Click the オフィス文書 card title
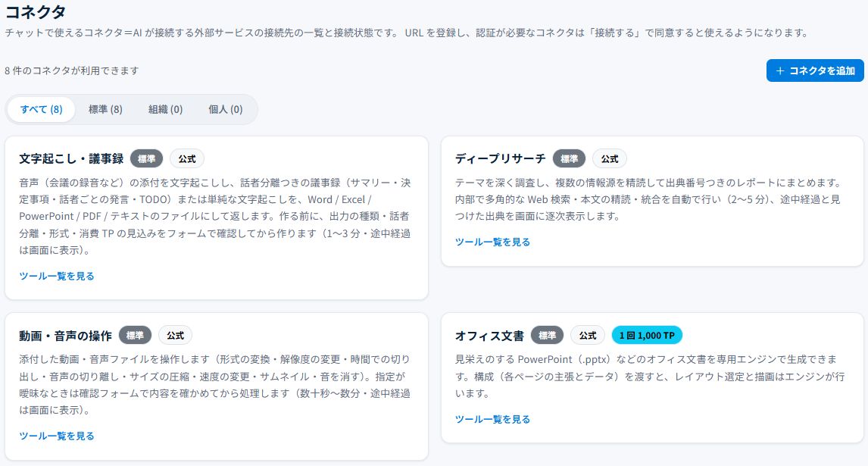Screen dimensions: 868x466 pos(489,335)
